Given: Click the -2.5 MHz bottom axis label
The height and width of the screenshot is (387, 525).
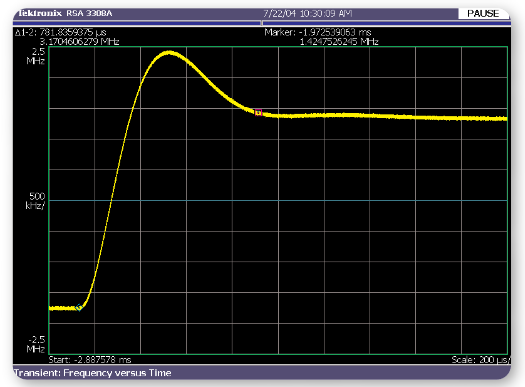Looking at the screenshot, I should pyautogui.click(x=36, y=344).
